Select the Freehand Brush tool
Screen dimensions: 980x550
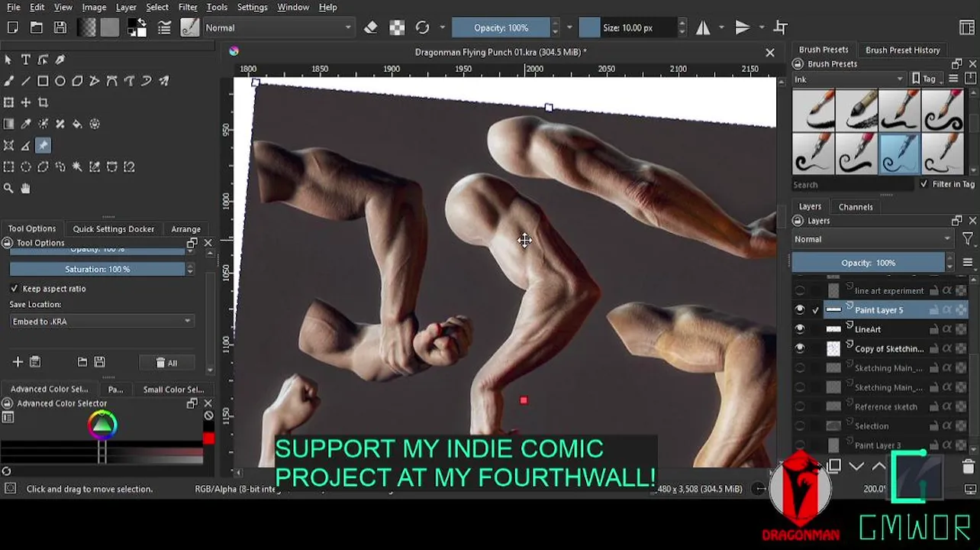8,81
